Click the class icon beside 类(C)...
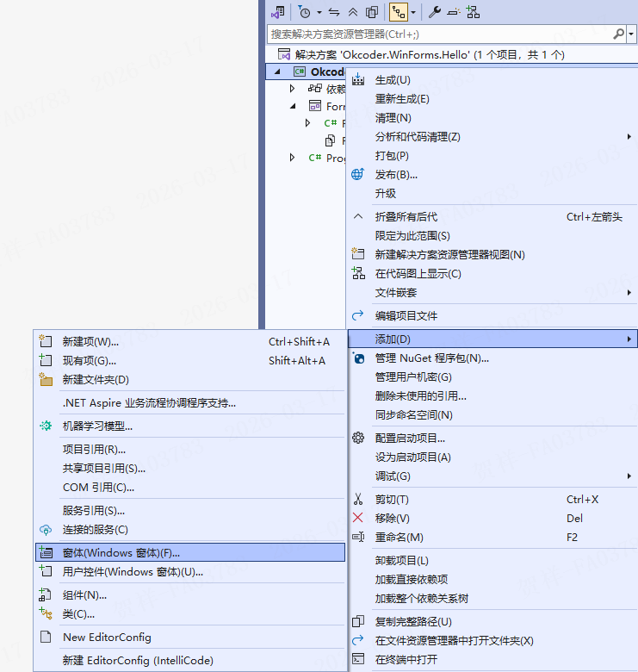 [46, 613]
